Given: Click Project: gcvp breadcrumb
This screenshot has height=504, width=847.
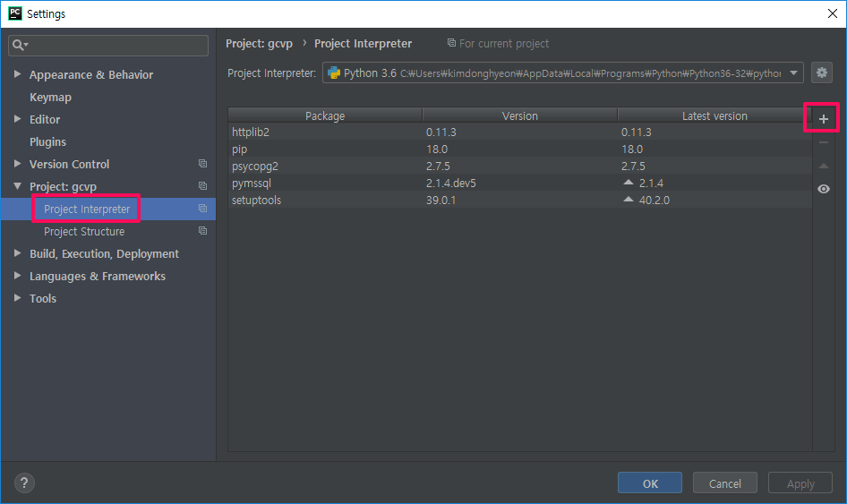Looking at the screenshot, I should coord(260,44).
